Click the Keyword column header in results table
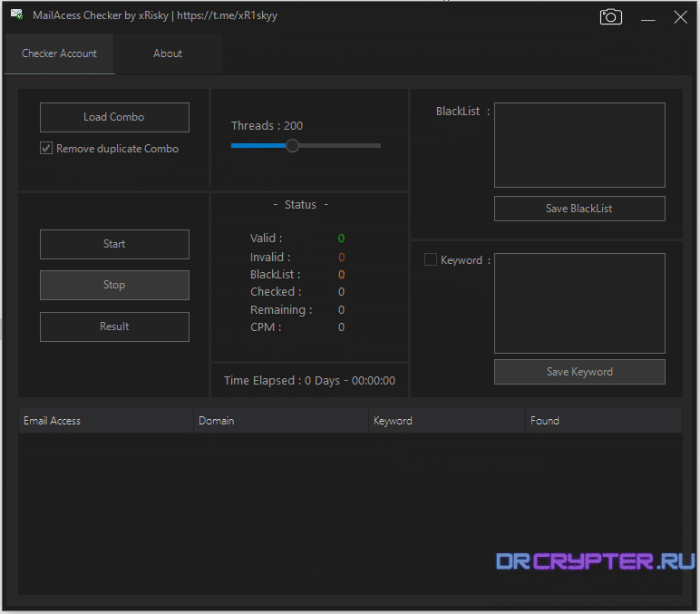The image size is (700, 614). pyautogui.click(x=446, y=421)
